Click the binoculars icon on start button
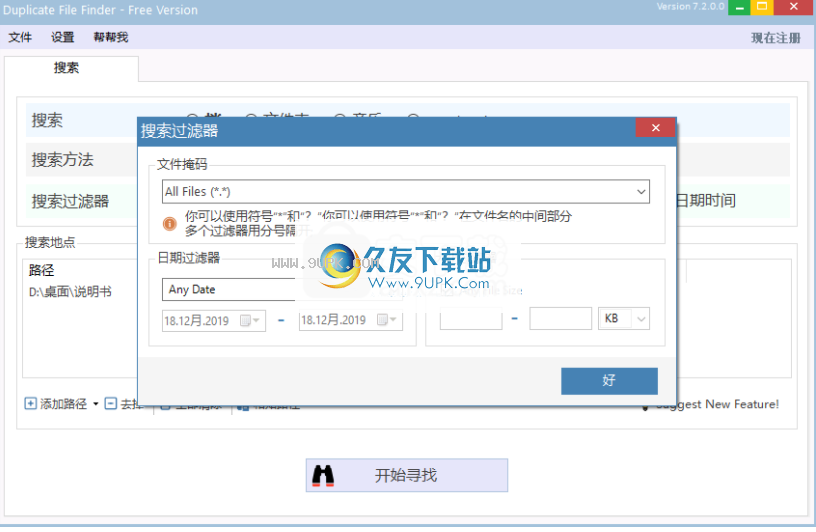The image size is (816, 532). (323, 476)
